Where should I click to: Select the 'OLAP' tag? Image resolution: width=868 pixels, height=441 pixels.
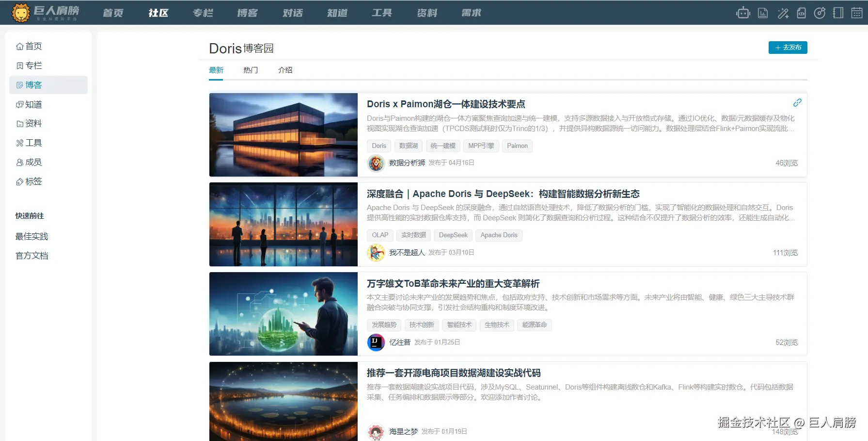point(380,235)
